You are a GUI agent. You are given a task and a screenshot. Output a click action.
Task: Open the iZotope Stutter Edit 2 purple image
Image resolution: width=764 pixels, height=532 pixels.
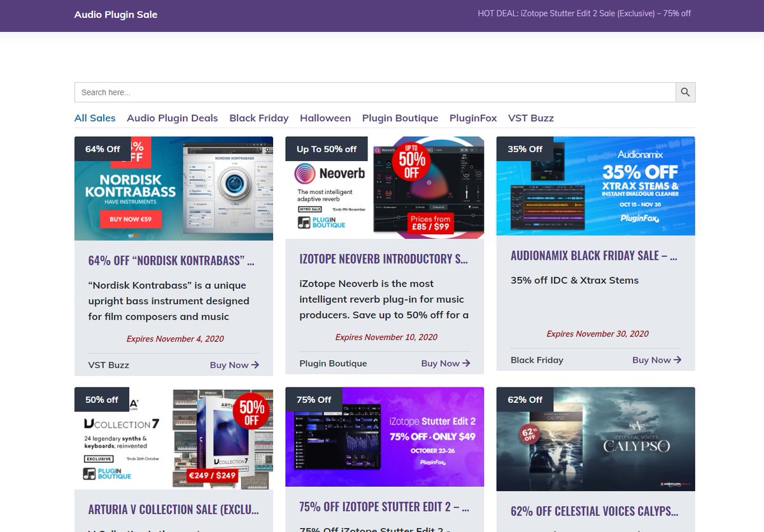tap(385, 437)
